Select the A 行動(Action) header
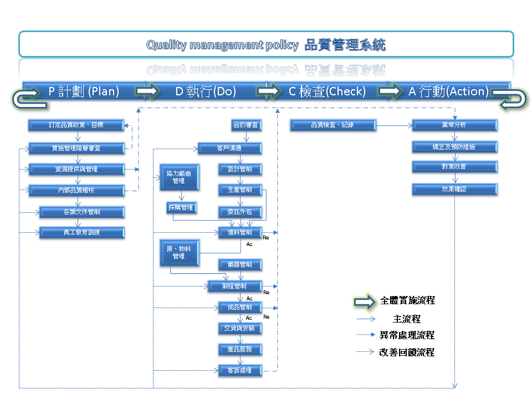 [448, 91]
